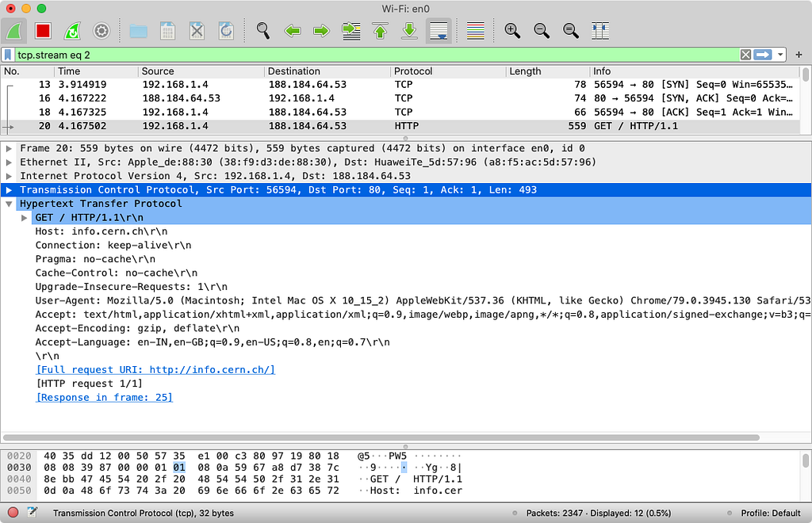Click the display filter text field
The height and width of the screenshot is (523, 812).
pyautogui.click(x=377, y=55)
